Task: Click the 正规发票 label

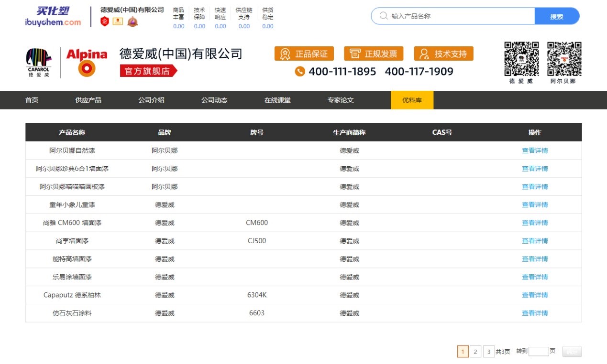Action: pyautogui.click(x=381, y=54)
